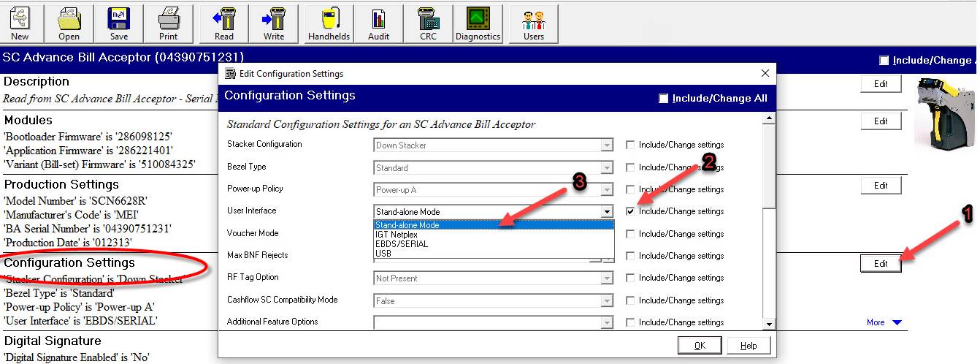The height and width of the screenshot is (364, 980).
Task: Write settings to device with Write icon
Action: [274, 23]
